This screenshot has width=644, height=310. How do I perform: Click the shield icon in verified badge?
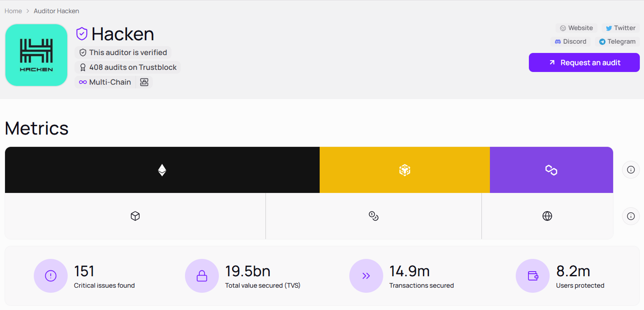coord(83,53)
